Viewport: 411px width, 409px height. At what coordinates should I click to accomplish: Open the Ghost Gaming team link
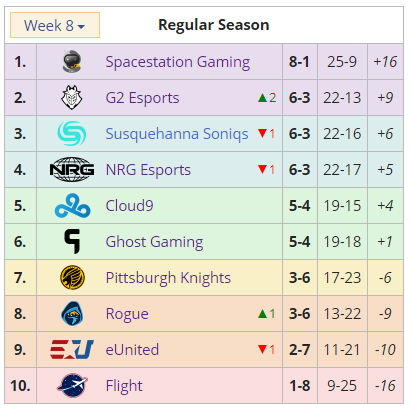154,242
